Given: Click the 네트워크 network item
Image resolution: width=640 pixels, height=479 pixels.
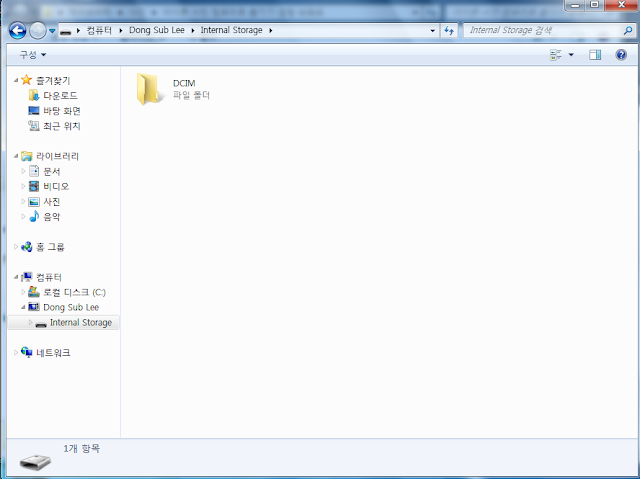Looking at the screenshot, I should click(x=53, y=353).
